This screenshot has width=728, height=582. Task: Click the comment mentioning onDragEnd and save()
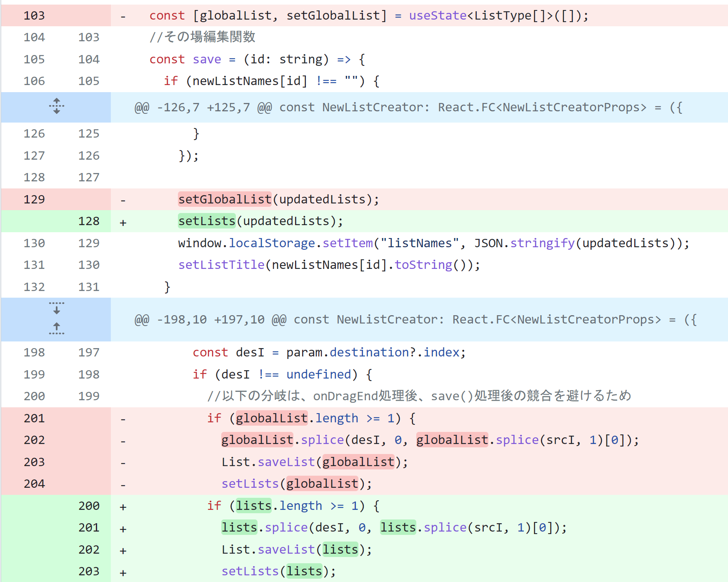pyautogui.click(x=419, y=396)
